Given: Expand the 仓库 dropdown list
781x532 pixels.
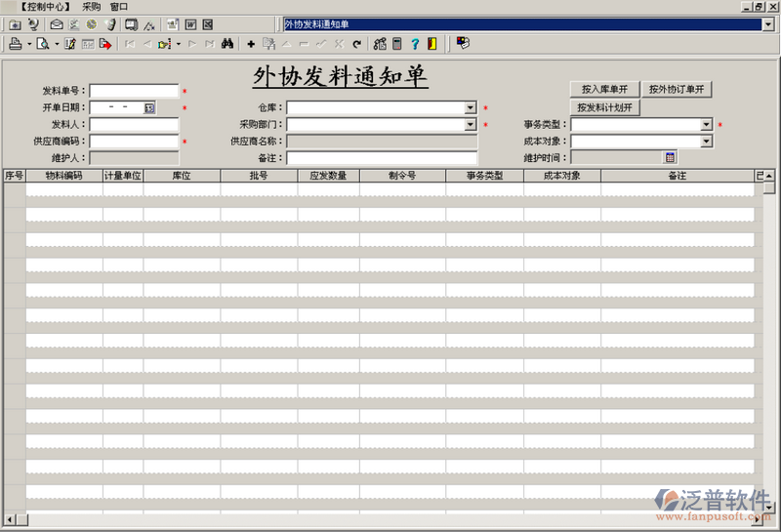Looking at the screenshot, I should 471,108.
